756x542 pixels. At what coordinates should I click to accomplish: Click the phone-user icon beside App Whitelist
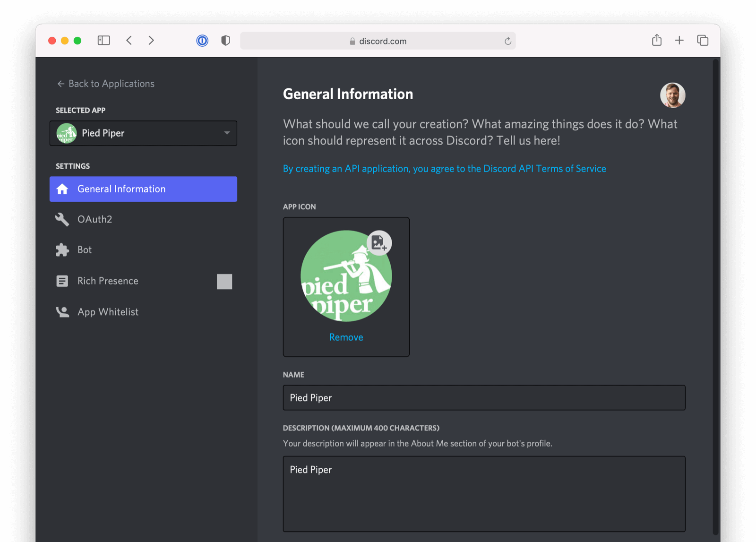tap(62, 312)
